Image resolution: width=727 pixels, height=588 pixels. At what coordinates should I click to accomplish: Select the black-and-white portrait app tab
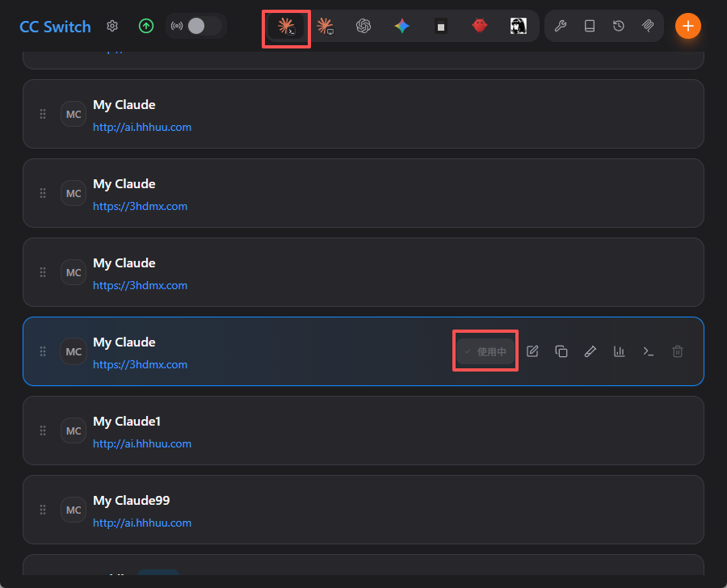(x=519, y=26)
